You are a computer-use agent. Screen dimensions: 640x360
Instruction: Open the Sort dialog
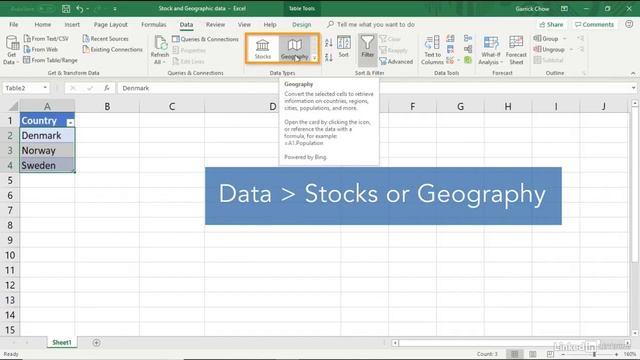click(344, 47)
